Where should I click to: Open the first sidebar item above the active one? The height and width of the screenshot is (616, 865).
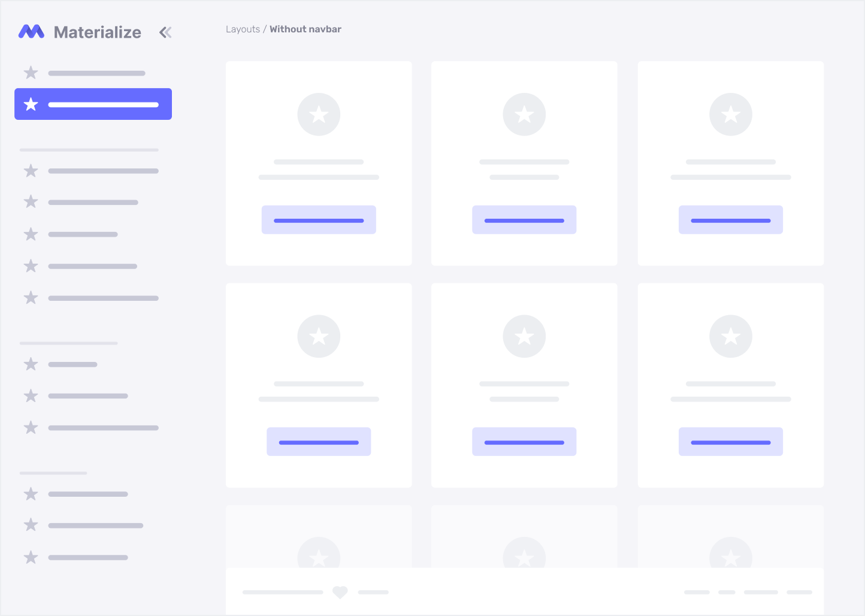click(84, 73)
